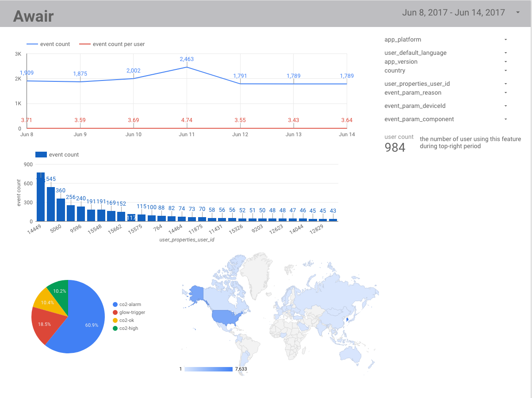Click the 1,875 data label on Jun 9
Screen dimensions: 532x398
pyautogui.click(x=80, y=74)
